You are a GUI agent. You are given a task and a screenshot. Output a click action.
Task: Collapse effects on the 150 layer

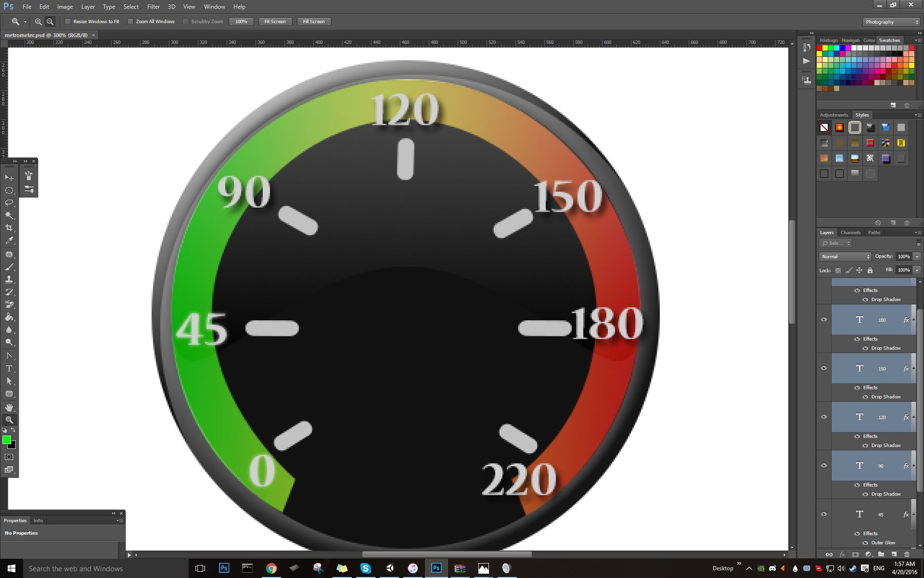[x=913, y=368]
